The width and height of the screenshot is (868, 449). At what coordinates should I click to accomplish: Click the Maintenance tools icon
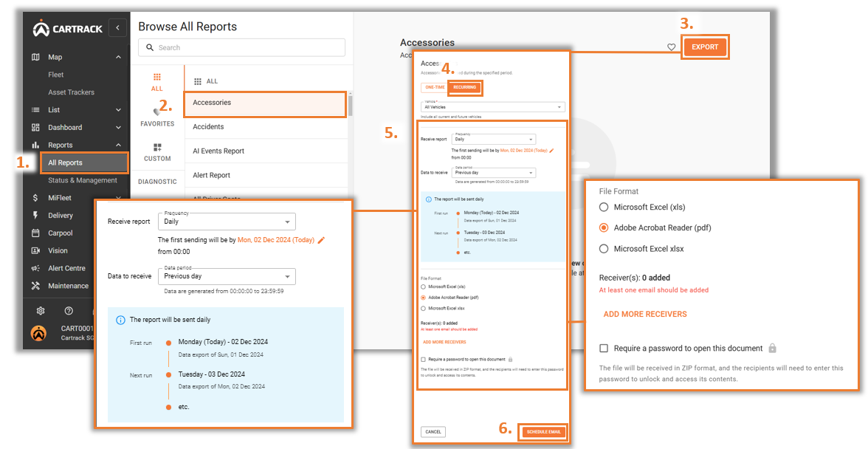(35, 286)
